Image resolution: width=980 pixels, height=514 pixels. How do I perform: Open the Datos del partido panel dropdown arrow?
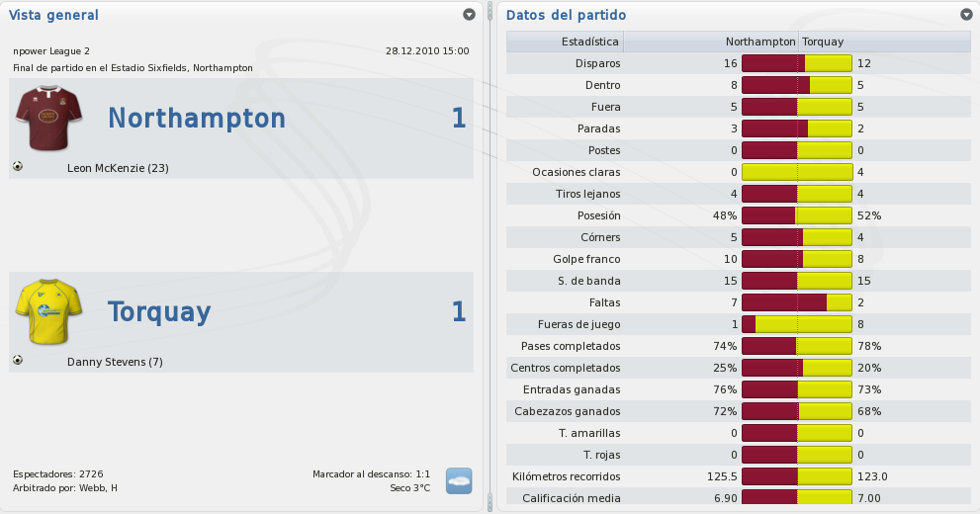coord(966,15)
